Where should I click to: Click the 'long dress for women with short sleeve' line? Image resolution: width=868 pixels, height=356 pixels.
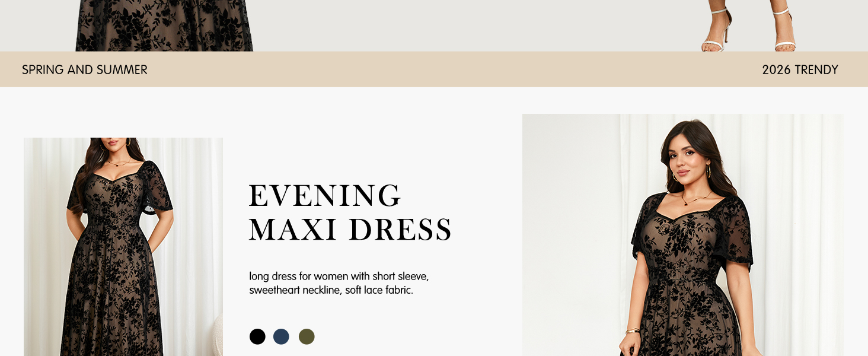pos(339,276)
